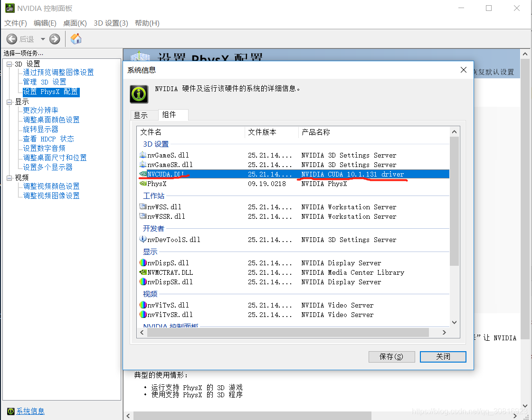The width and height of the screenshot is (532, 420).
Task: Open the 系统信息 link at bottom left
Action: coord(30,411)
